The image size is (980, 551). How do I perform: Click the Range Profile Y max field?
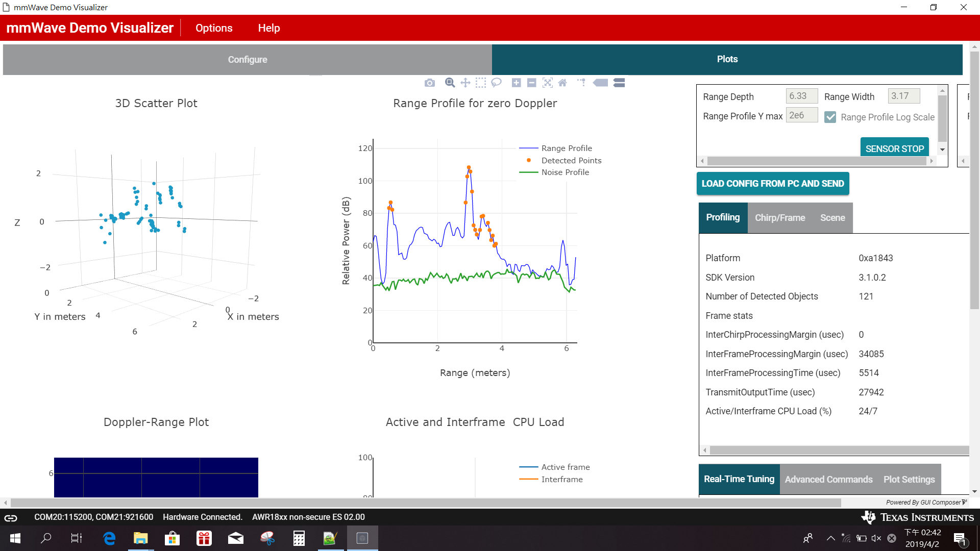coord(802,115)
